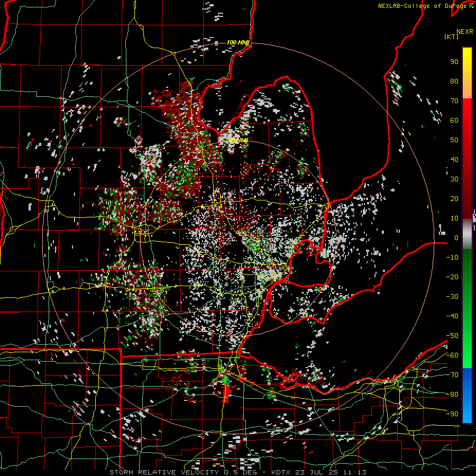Click the 70 value on the velocity scale

454,101
